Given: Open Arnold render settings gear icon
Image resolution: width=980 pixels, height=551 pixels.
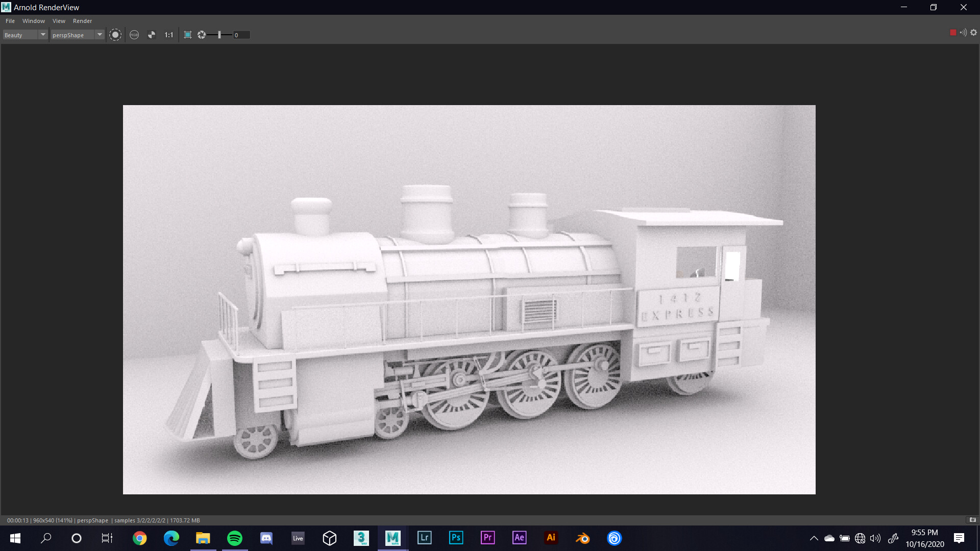Looking at the screenshot, I should [973, 32].
